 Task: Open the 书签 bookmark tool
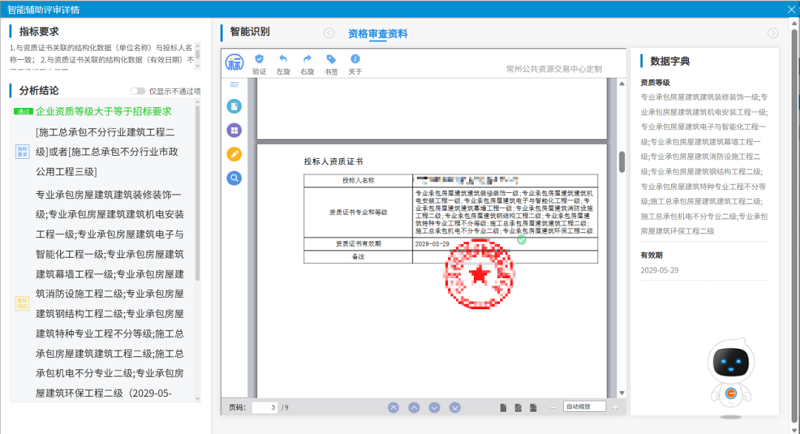(331, 60)
